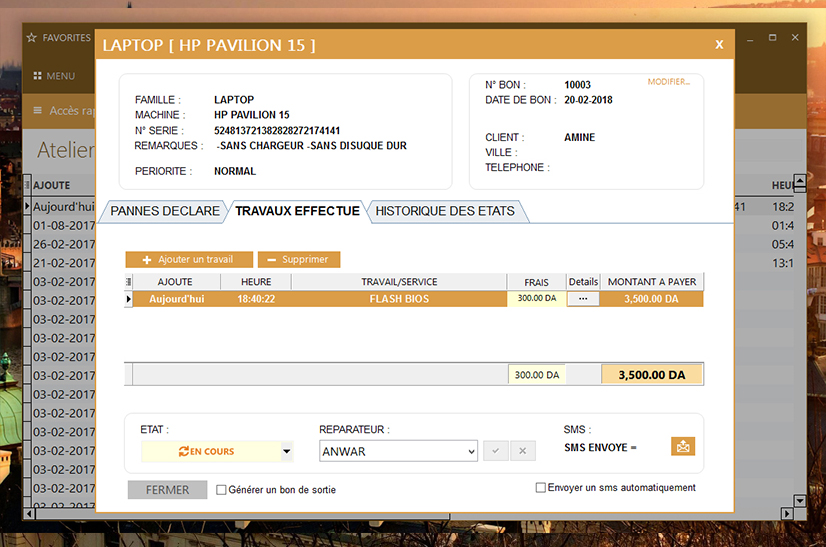Open MENU in the main window
The height and width of the screenshot is (547, 826).
point(54,76)
